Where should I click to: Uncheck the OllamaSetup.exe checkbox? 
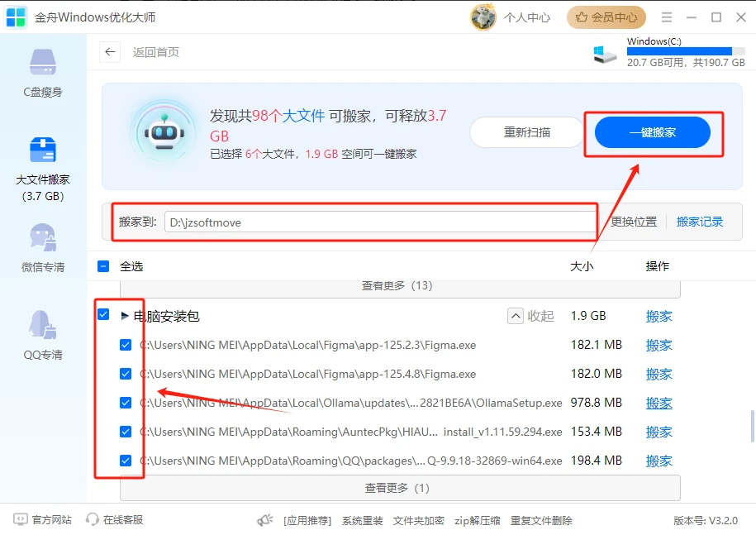(x=126, y=403)
